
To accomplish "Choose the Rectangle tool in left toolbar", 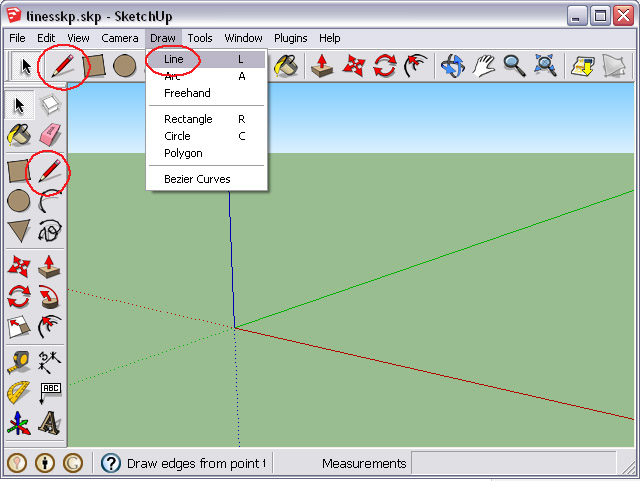I will [19, 171].
